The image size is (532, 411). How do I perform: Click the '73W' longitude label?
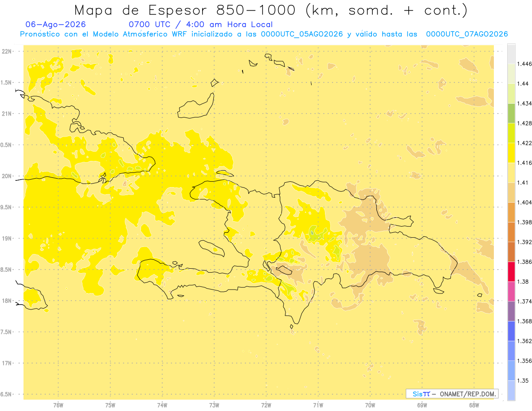point(214,405)
